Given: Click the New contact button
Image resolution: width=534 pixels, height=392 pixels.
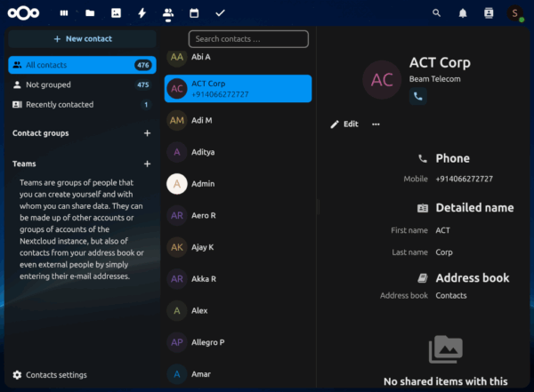Looking at the screenshot, I should 83,39.
